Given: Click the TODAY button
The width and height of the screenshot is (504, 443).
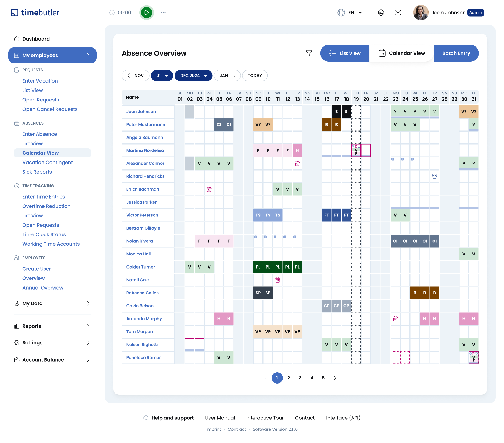Looking at the screenshot, I should [x=255, y=76].
